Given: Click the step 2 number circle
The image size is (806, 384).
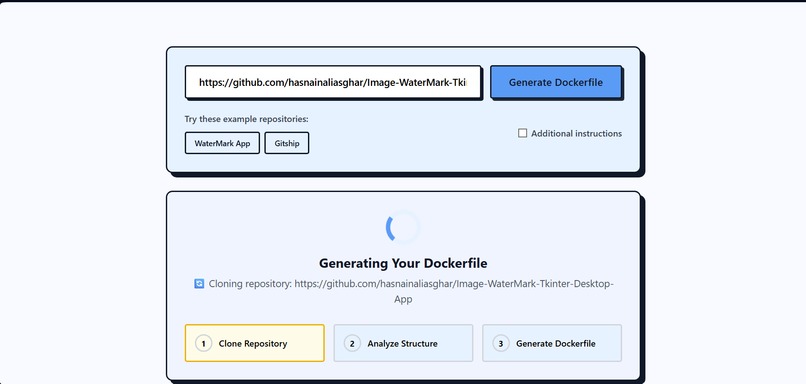Looking at the screenshot, I should click(352, 343).
